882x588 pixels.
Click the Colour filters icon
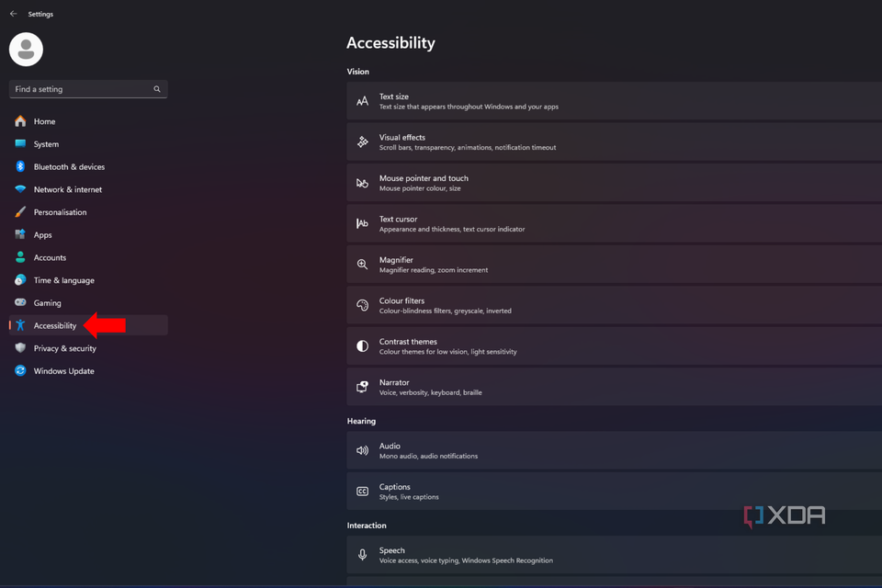click(x=361, y=304)
